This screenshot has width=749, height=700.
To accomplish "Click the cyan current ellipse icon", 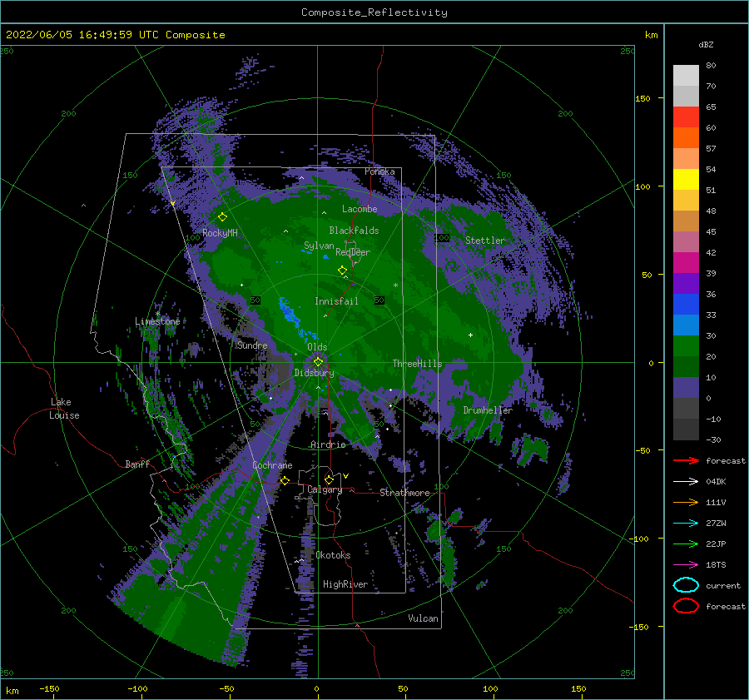I will pos(686,585).
